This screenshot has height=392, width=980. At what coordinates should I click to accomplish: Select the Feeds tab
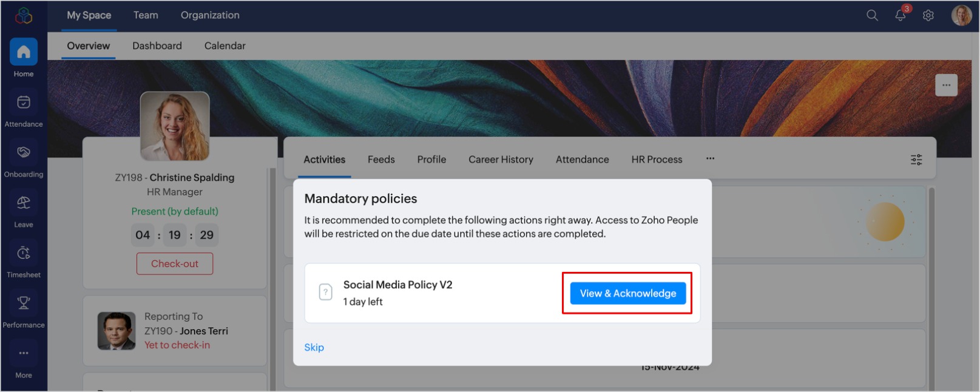(x=381, y=160)
